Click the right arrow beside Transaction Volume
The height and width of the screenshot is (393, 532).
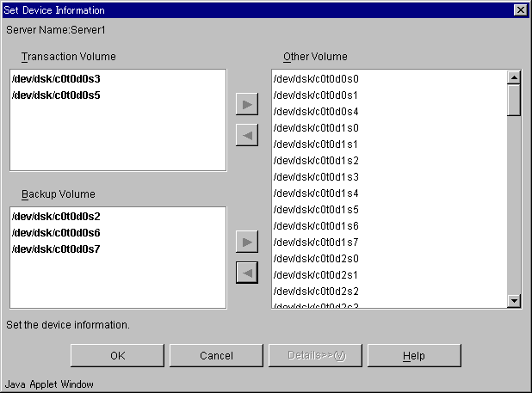click(x=247, y=104)
